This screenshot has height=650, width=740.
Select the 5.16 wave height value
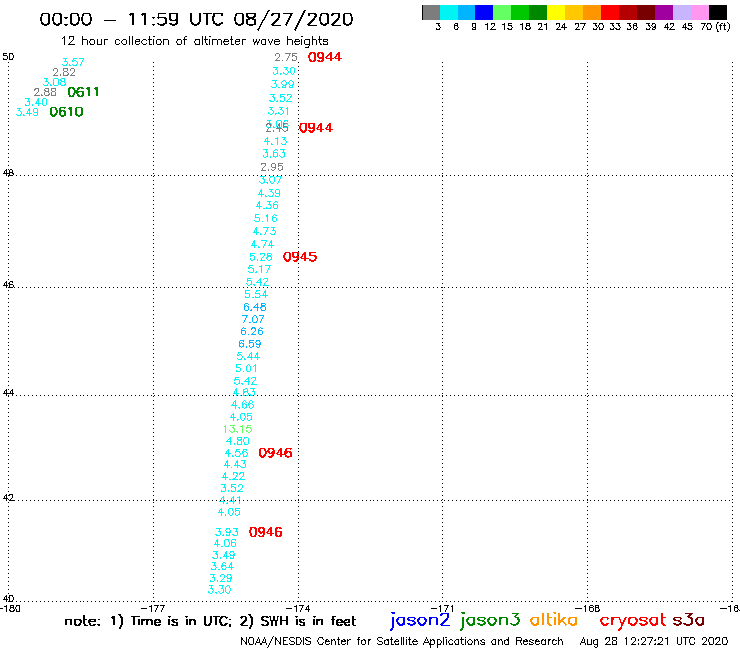click(266, 219)
